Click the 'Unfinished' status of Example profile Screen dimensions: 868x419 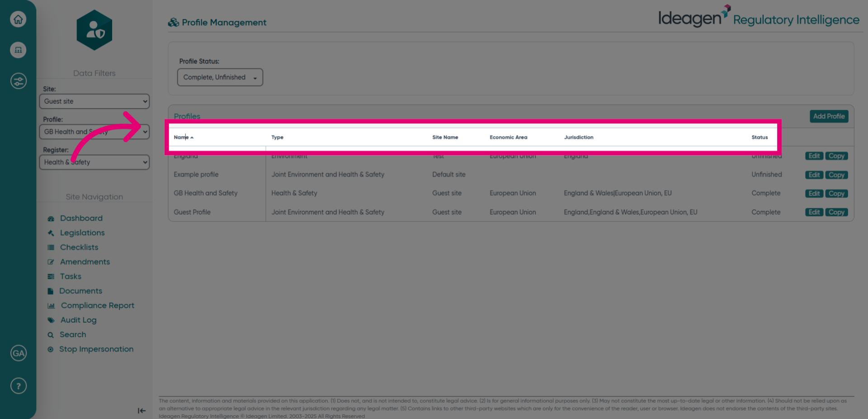pos(766,174)
